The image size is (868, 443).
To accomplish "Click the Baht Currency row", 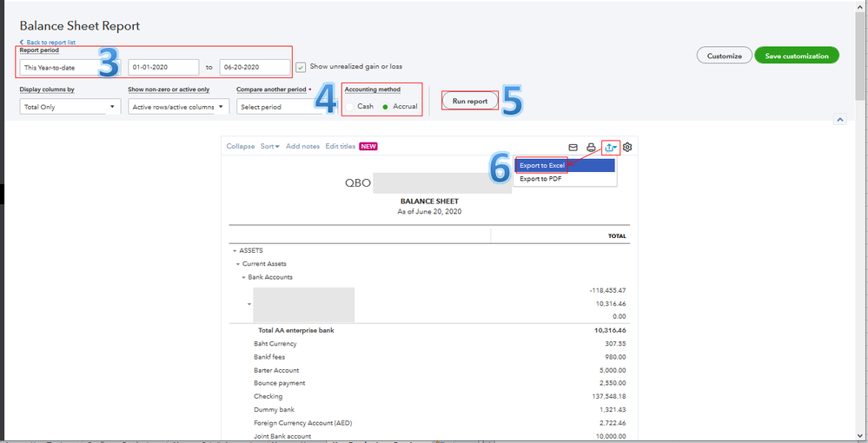I will (429, 344).
